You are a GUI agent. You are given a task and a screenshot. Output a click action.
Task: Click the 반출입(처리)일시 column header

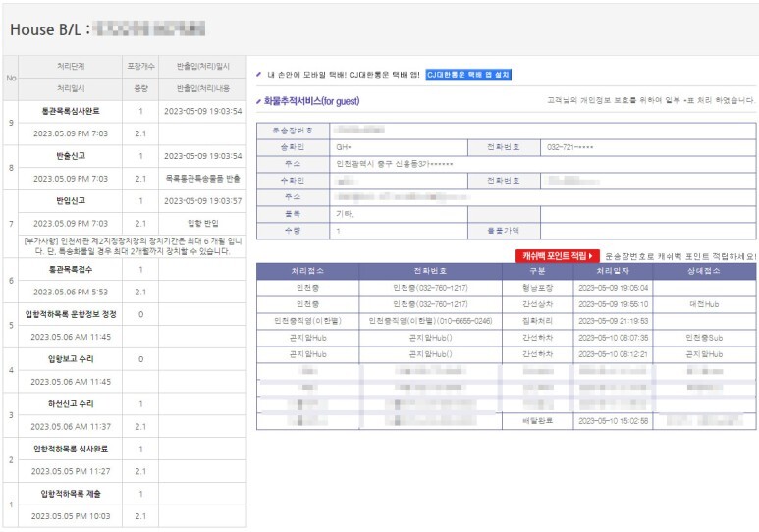[203, 67]
